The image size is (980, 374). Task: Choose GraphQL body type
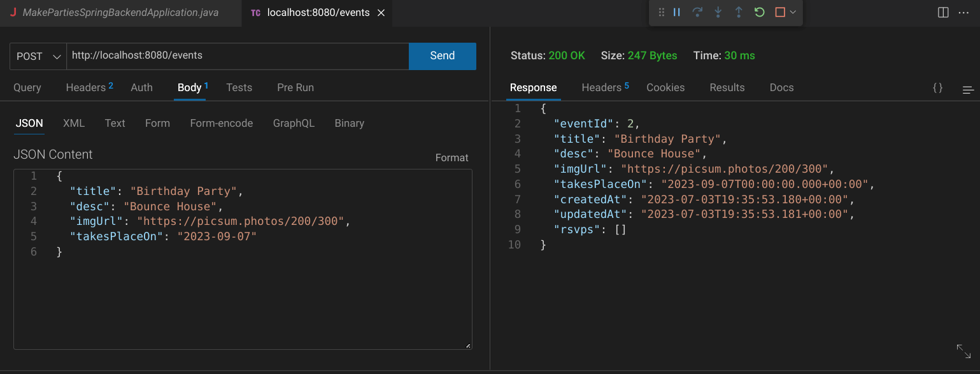(x=294, y=123)
